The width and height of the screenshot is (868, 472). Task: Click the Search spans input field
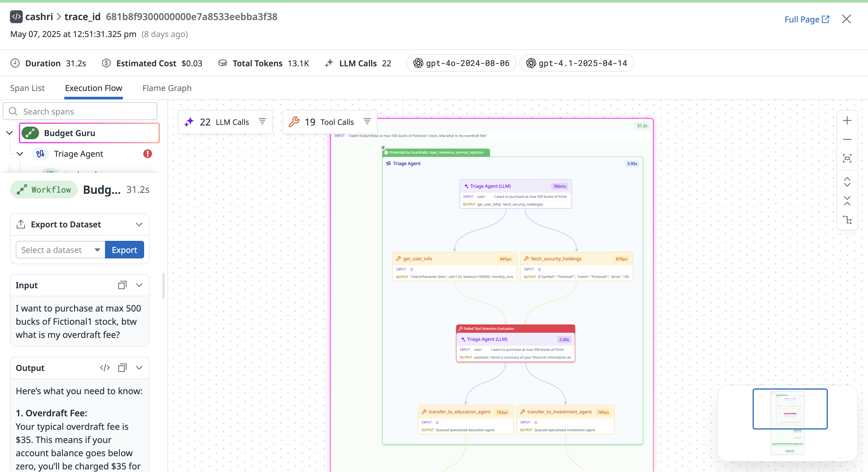(x=80, y=112)
